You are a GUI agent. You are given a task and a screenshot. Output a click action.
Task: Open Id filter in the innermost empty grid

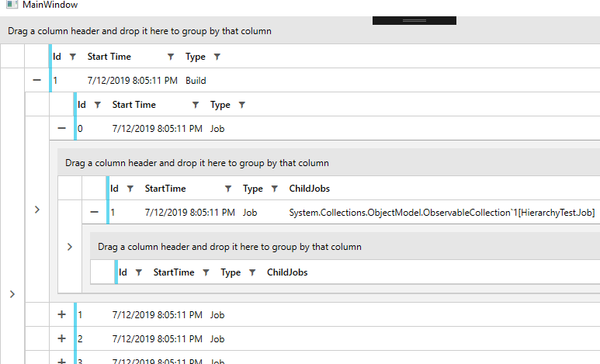pos(139,272)
